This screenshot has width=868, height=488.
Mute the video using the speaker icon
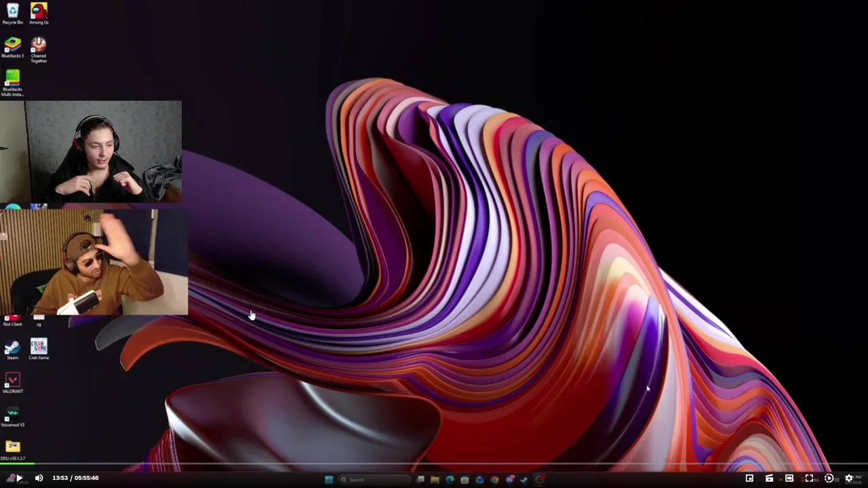pos(39,478)
